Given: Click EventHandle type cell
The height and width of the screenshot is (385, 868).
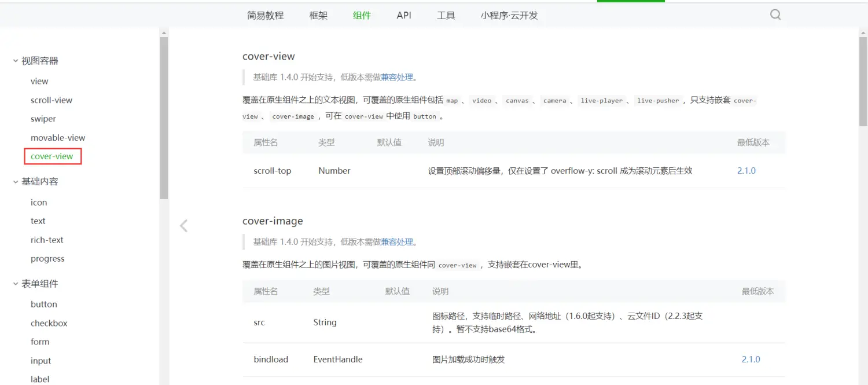Looking at the screenshot, I should (338, 360).
